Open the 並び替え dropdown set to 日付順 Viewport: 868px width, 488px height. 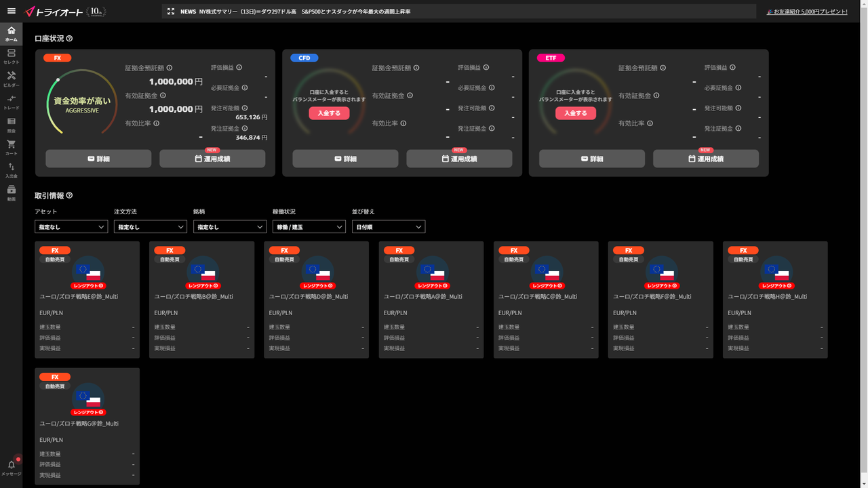[x=389, y=227]
